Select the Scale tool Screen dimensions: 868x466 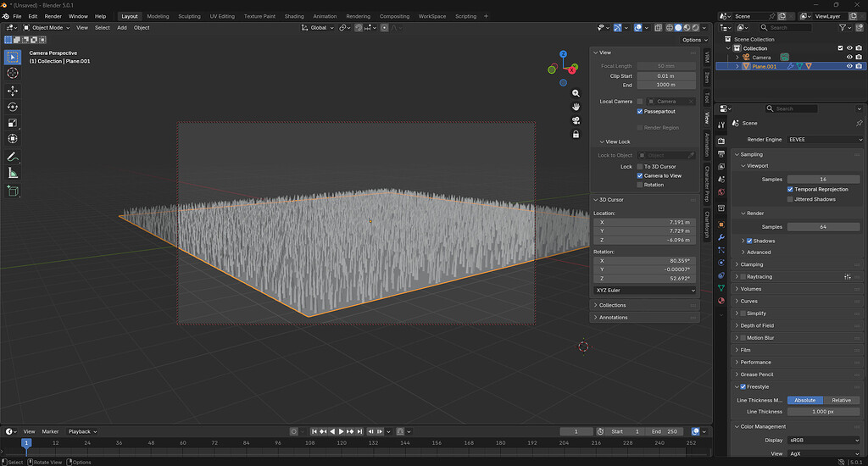tap(13, 123)
